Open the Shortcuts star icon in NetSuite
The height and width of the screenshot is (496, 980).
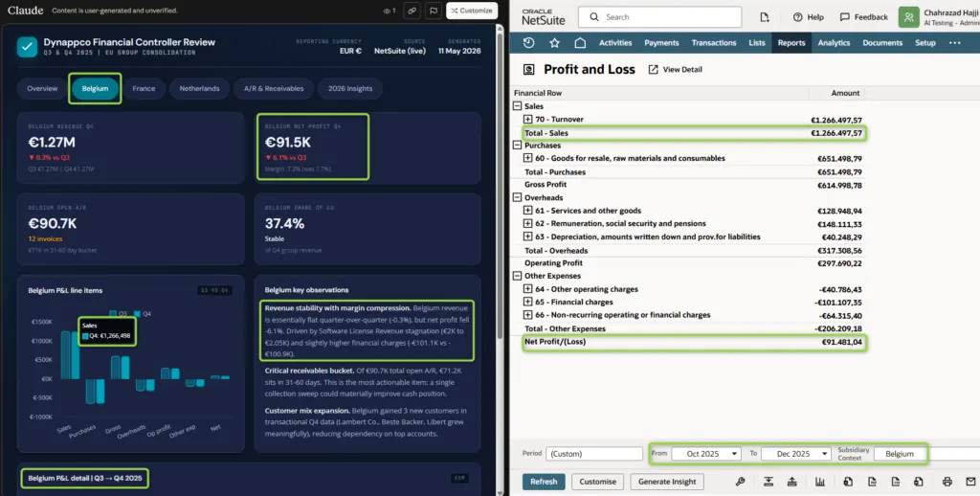[x=554, y=42]
